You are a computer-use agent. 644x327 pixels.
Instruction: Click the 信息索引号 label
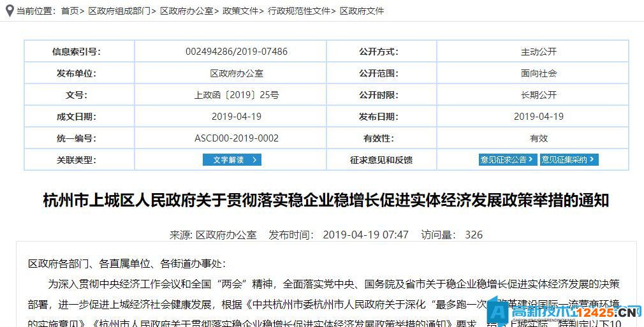click(x=77, y=52)
